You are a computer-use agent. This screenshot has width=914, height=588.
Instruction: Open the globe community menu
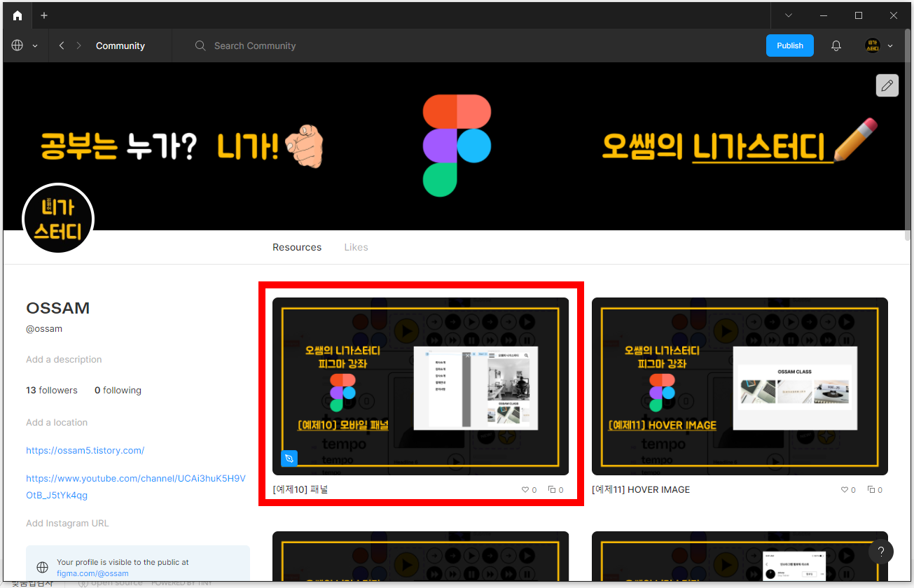point(18,45)
